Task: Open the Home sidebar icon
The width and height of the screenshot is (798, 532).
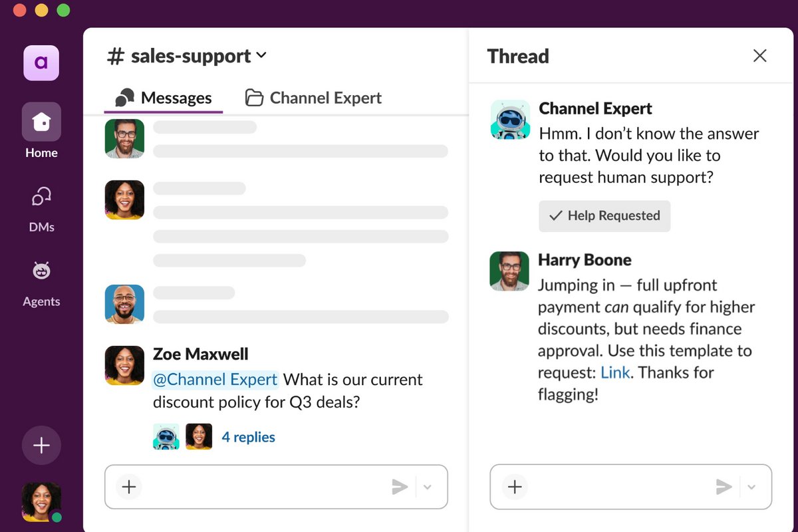Action: point(41,122)
